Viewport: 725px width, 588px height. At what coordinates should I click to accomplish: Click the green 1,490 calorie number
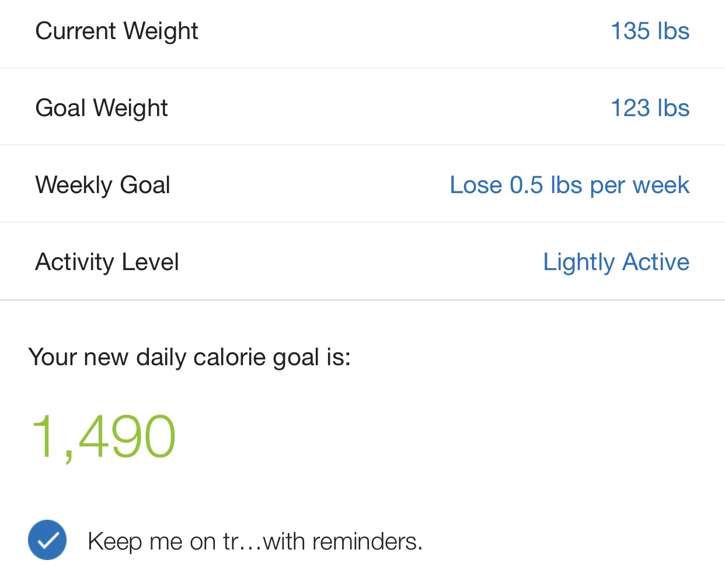(x=103, y=436)
